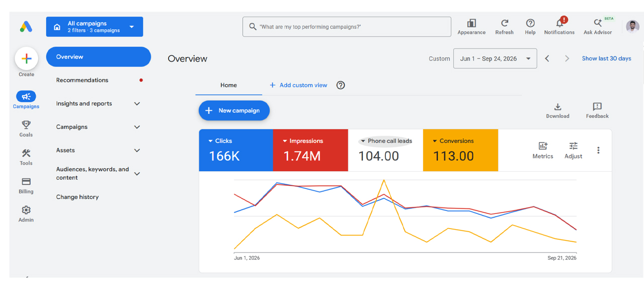The height and width of the screenshot is (288, 644).
Task: Select Overview in the sidebar
Action: [99, 57]
